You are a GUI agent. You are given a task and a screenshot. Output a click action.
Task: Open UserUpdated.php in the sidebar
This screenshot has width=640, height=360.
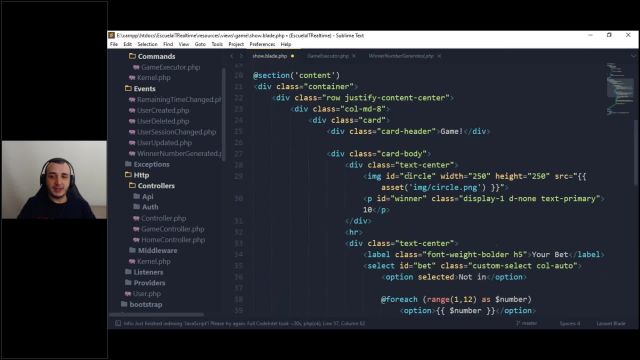pyautogui.click(x=164, y=143)
